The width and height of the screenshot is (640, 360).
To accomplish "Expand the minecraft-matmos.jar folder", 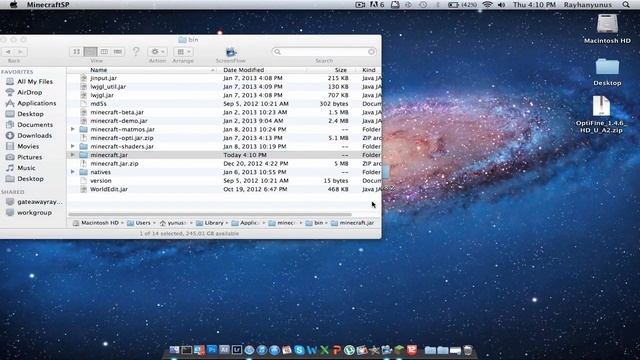I will point(73,129).
